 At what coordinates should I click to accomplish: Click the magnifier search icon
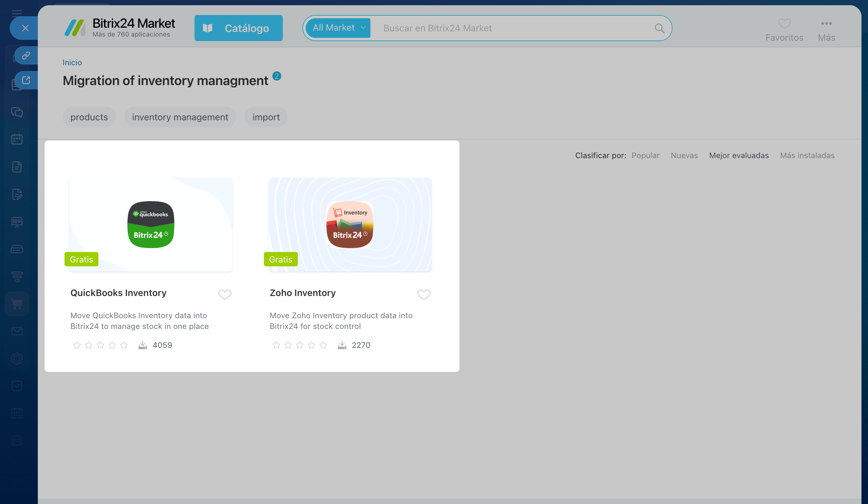659,28
